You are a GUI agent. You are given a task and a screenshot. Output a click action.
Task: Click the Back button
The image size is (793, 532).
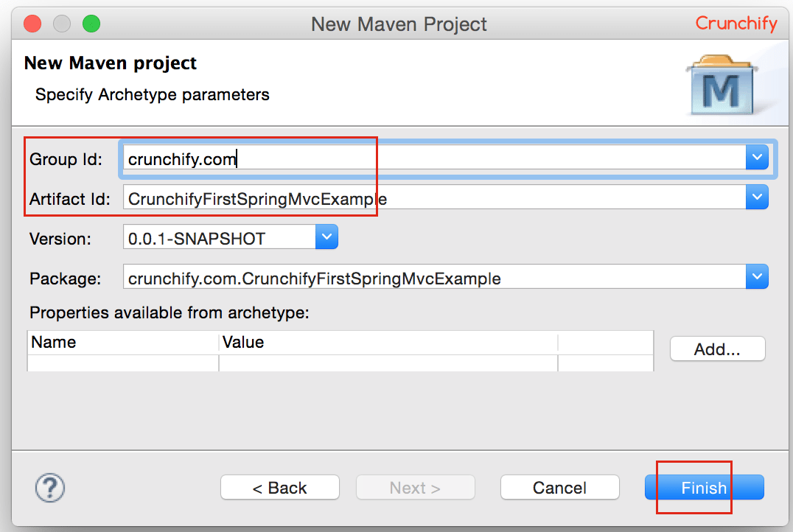pos(279,487)
